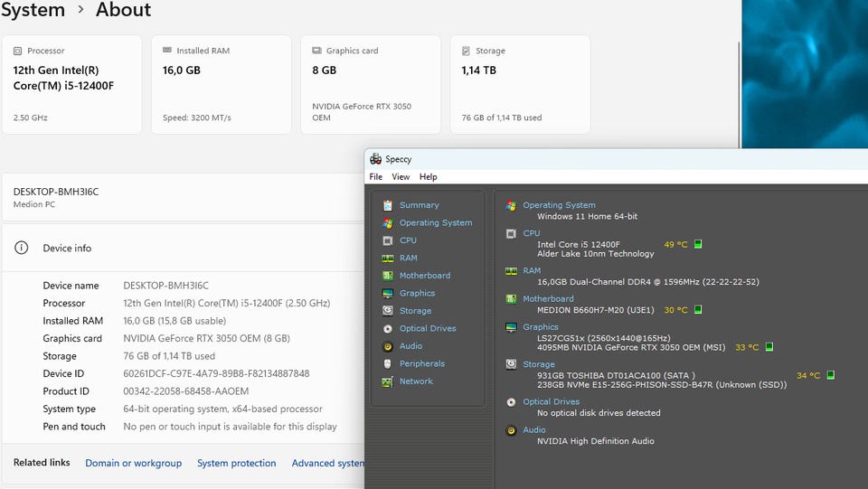This screenshot has width=868, height=489.
Task: Click the Optical Drives disc icon in sidebar
Action: 388,329
